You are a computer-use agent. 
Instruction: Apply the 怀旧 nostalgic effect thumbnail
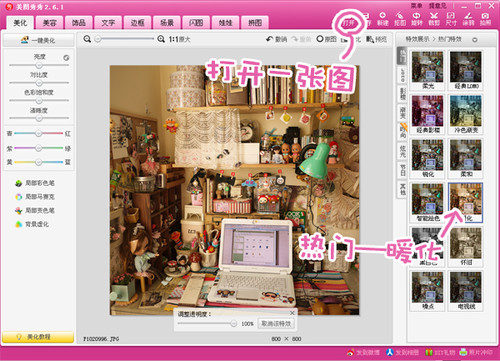click(x=466, y=247)
